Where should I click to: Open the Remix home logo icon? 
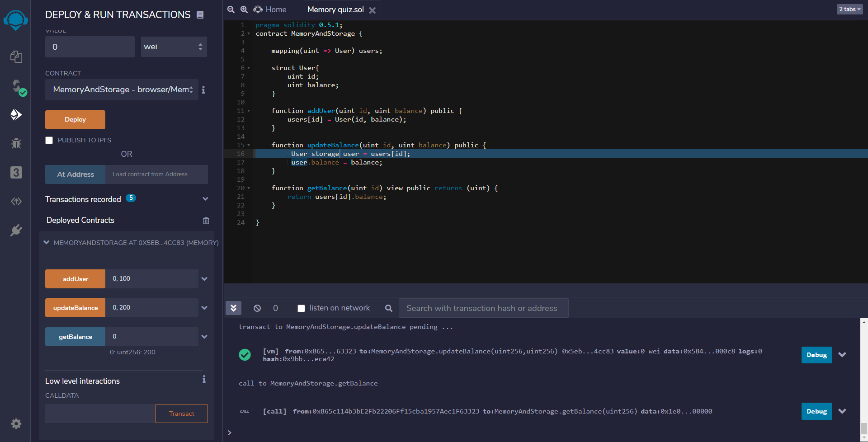pyautogui.click(x=16, y=20)
